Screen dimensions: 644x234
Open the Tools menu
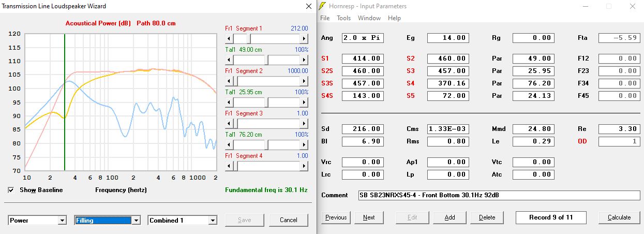pyautogui.click(x=343, y=18)
